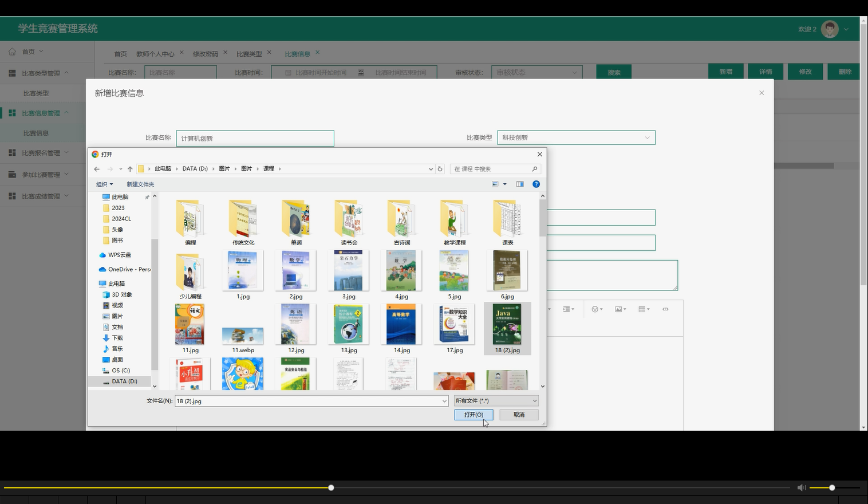Viewport: 868px width, 504px height.
Task: Close the 比赛信息 tab with its X
Action: coord(317,52)
